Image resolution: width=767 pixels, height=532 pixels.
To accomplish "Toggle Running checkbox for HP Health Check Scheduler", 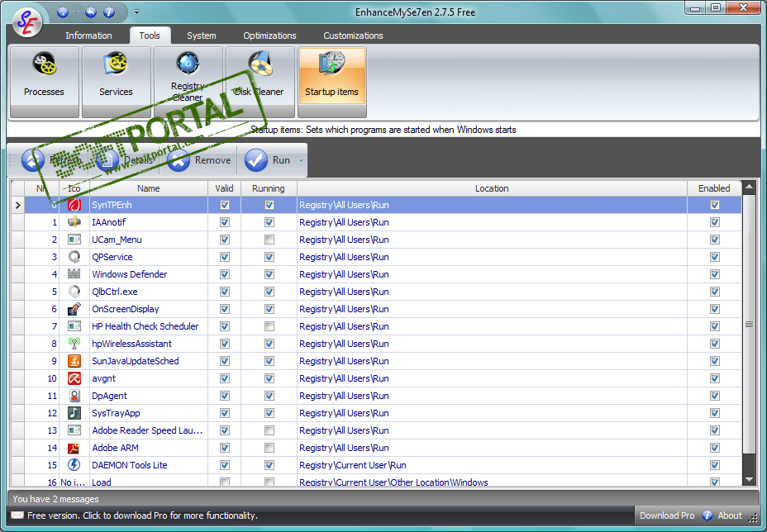I will [269, 326].
